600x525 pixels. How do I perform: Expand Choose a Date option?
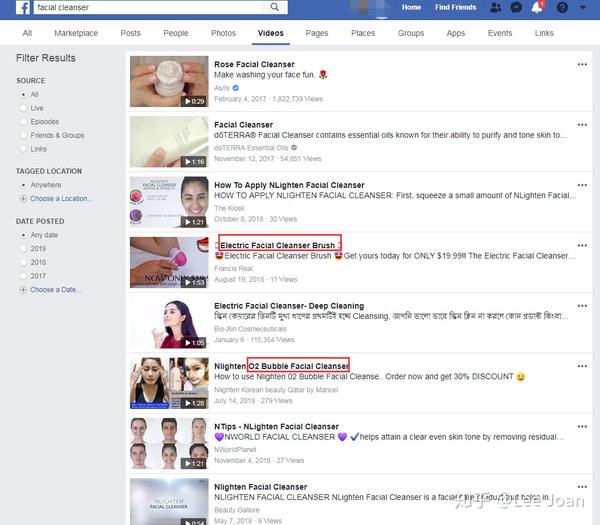click(55, 290)
